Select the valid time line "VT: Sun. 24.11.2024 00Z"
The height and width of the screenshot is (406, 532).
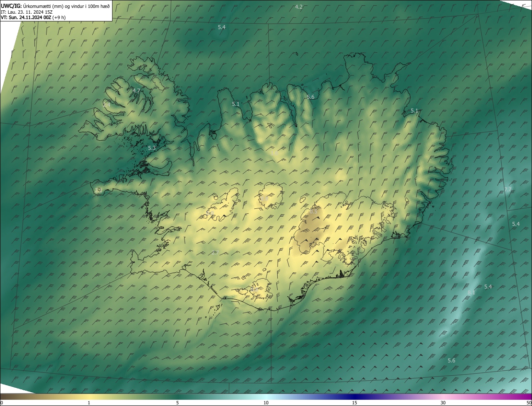(x=26, y=17)
